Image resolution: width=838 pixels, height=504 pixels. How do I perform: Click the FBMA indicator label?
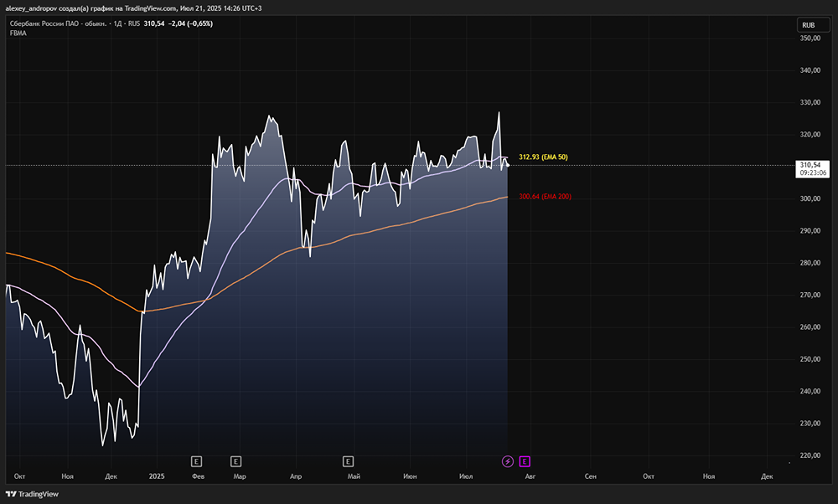[18, 33]
